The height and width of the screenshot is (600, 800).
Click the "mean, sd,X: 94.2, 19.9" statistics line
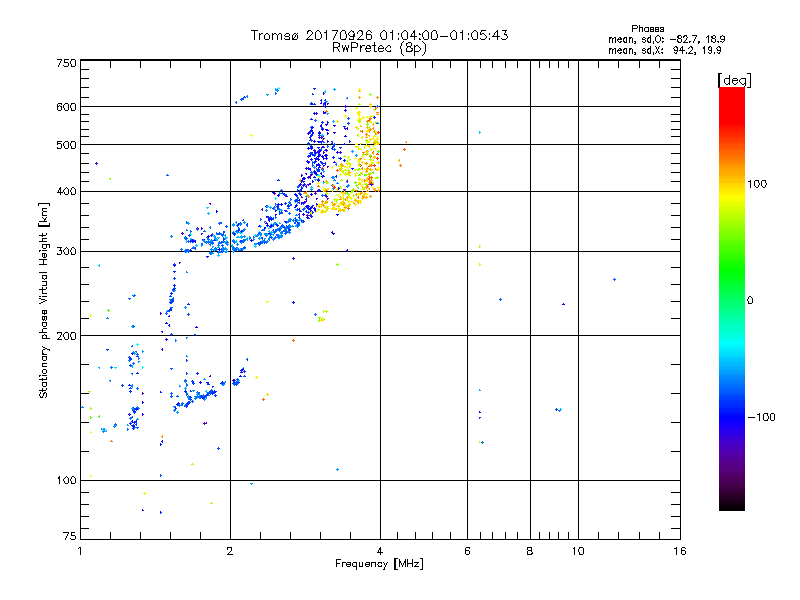(665, 51)
